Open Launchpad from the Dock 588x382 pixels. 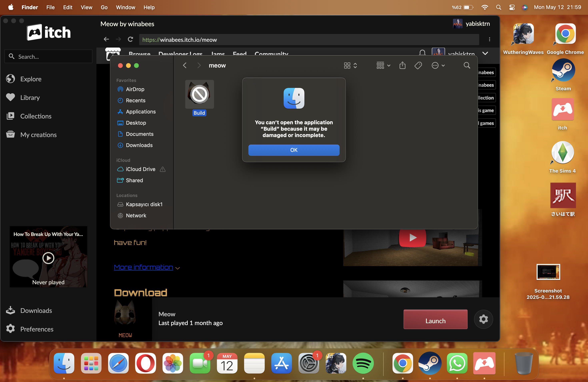click(91, 363)
